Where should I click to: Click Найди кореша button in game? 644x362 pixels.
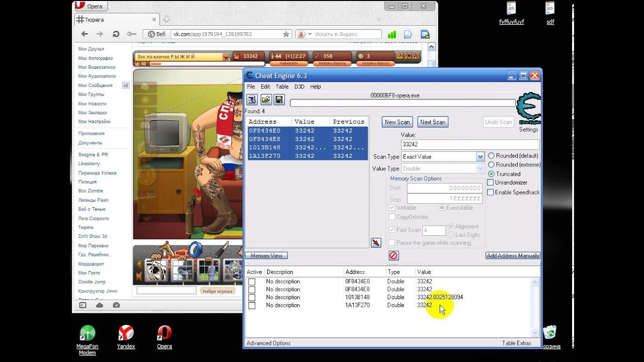coord(218,291)
